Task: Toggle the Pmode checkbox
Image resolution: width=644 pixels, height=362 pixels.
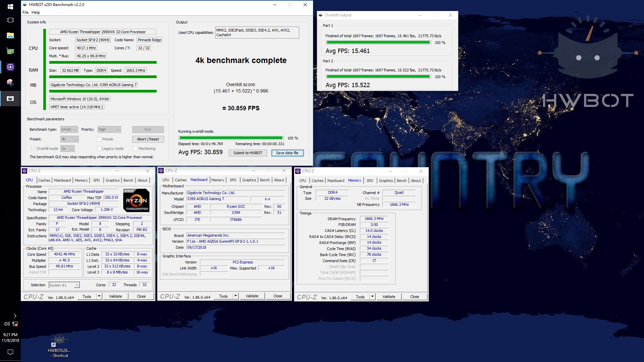Action: tap(99, 139)
